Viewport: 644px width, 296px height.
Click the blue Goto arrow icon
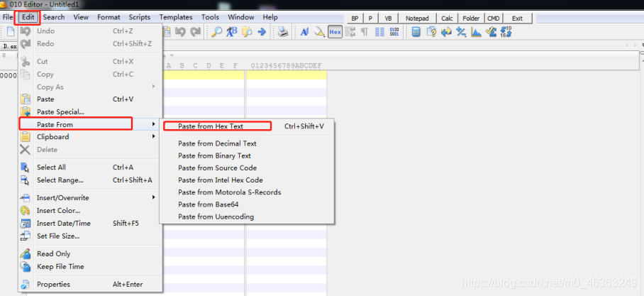pos(262,32)
